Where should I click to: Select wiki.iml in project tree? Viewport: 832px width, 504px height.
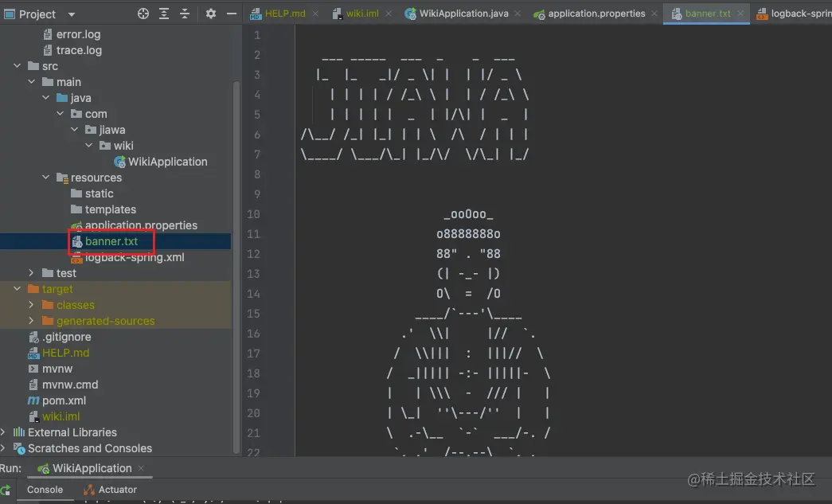pos(61,416)
